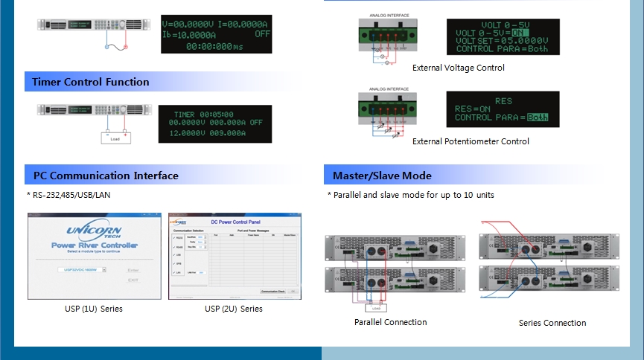Click the small logo in DC Power Control Panel

point(178,222)
